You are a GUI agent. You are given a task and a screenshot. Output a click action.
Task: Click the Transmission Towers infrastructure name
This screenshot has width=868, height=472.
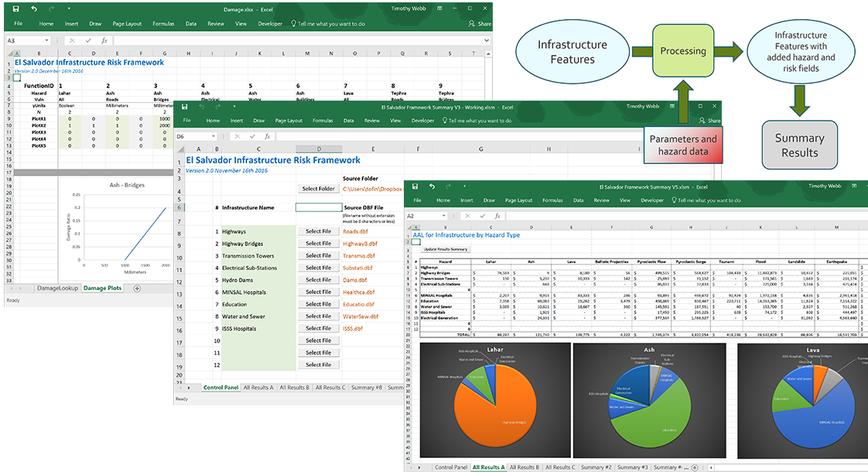point(248,256)
